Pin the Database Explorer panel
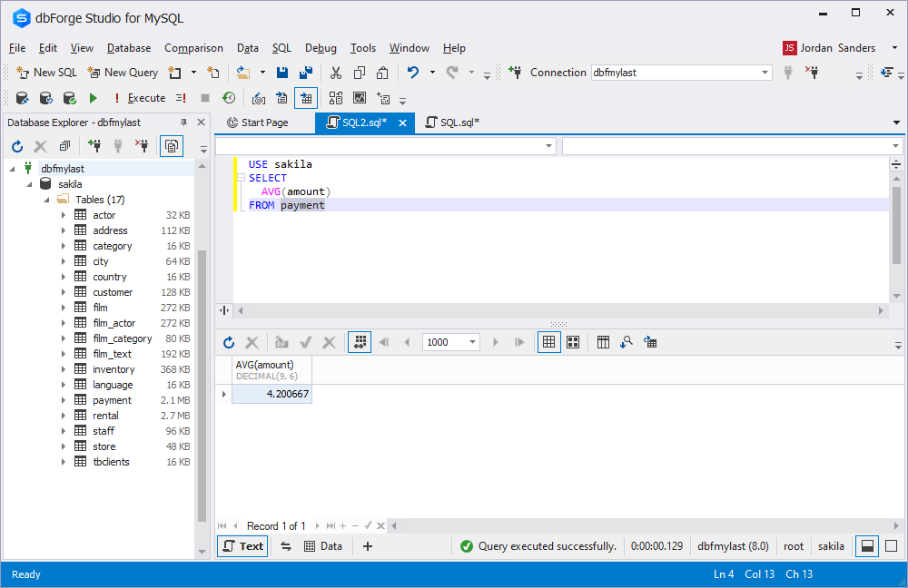Image resolution: width=908 pixels, height=588 pixels. click(x=183, y=122)
